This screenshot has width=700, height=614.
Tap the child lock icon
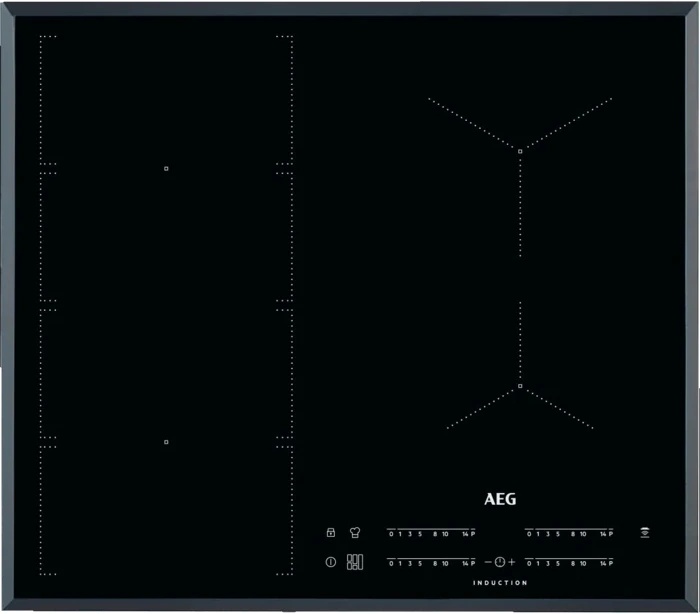(330, 532)
